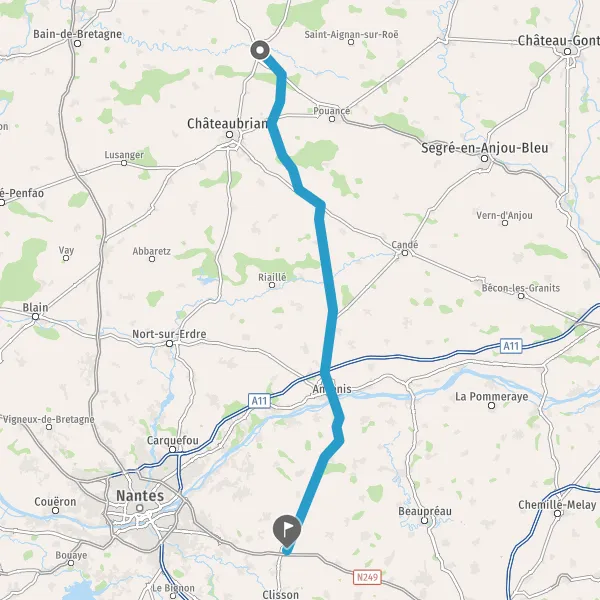Click the A11 highway shield on the east
600x600 pixels.
coord(511,346)
